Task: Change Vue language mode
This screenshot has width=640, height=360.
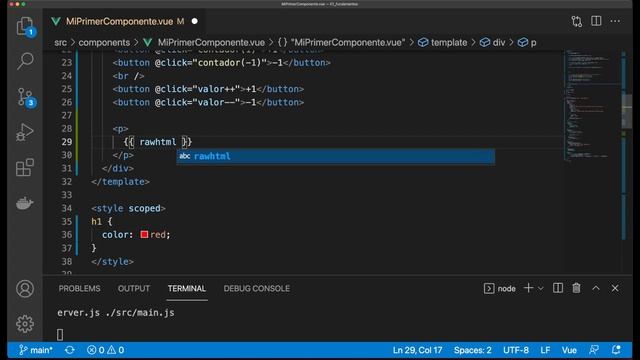Action: (569, 350)
